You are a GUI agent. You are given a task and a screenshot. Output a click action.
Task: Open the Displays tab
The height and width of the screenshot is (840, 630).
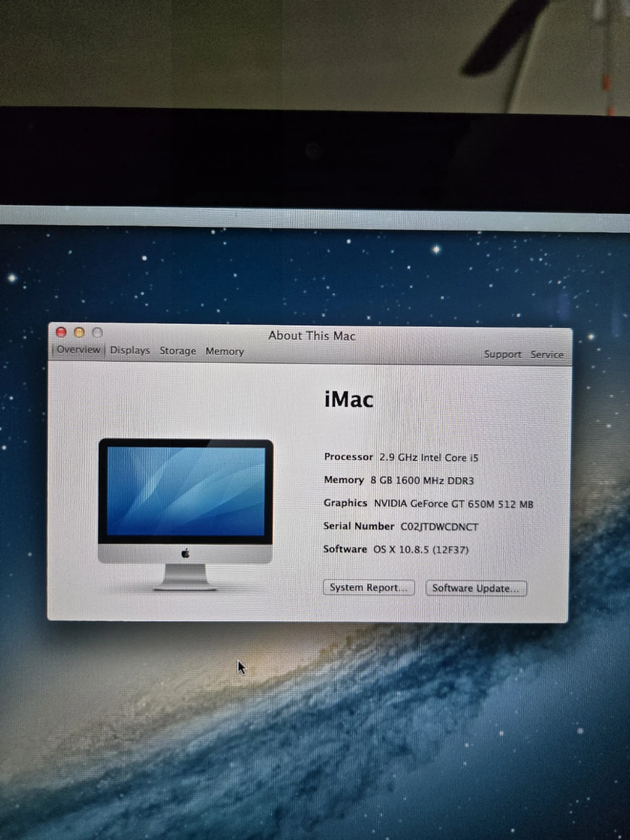(130, 350)
